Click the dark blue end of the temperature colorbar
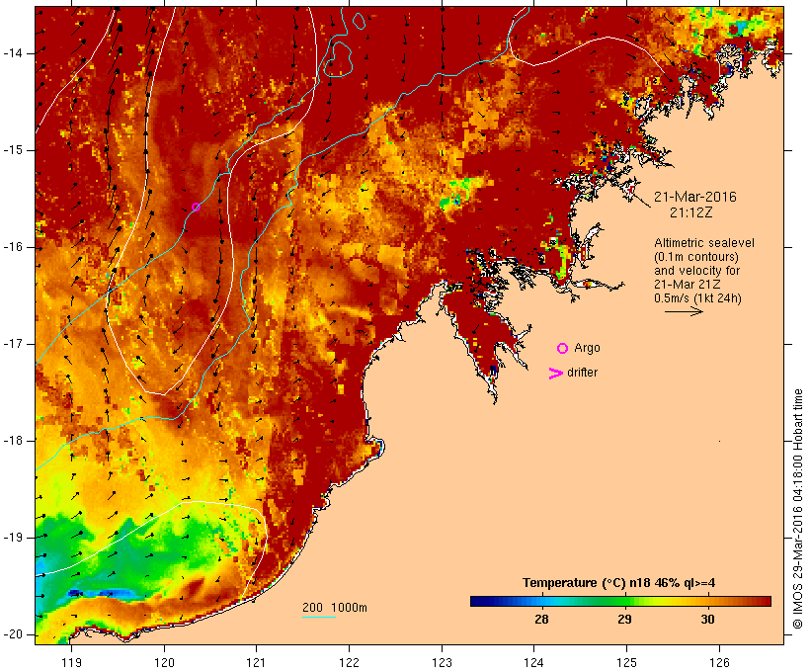 [480, 601]
